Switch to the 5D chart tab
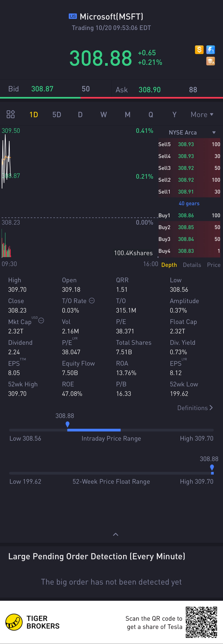This screenshot has width=223, height=644. pyautogui.click(x=57, y=115)
